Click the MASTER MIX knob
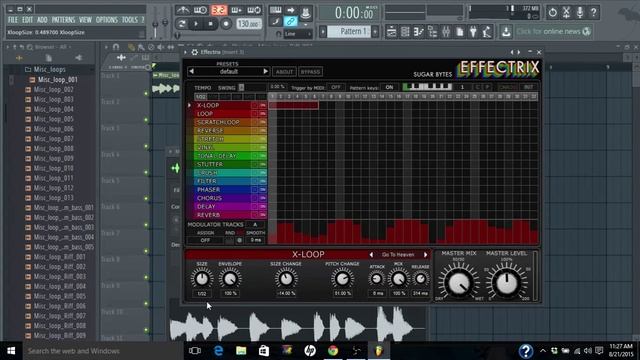This screenshot has width=640, height=360. 459,282
